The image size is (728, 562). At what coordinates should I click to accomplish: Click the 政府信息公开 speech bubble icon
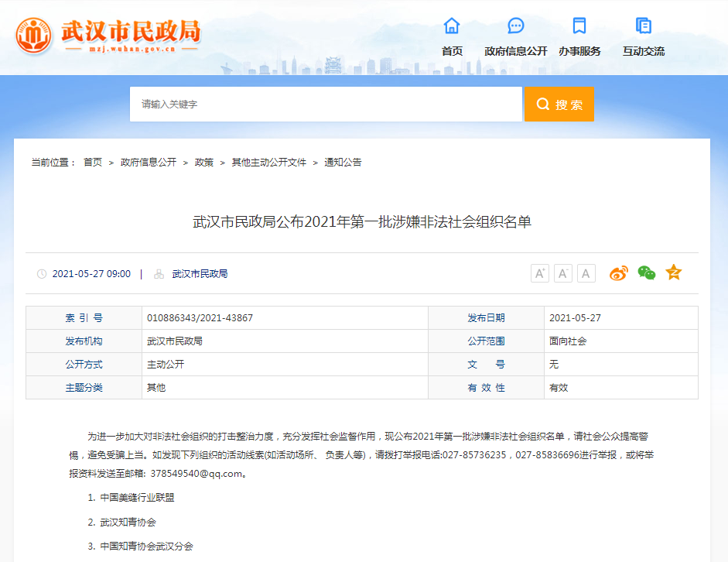[x=515, y=26]
